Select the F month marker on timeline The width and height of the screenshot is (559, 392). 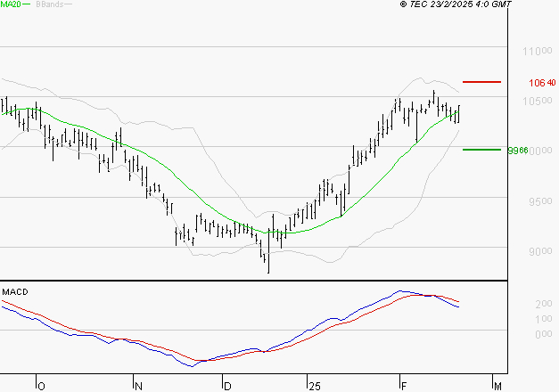[x=403, y=386]
